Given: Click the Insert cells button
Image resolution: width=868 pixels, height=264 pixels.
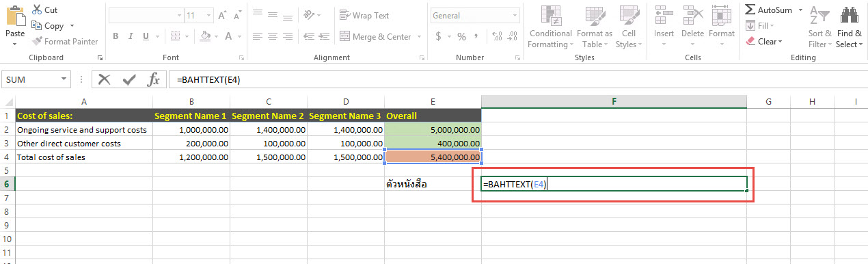Looking at the screenshot, I should [664, 27].
